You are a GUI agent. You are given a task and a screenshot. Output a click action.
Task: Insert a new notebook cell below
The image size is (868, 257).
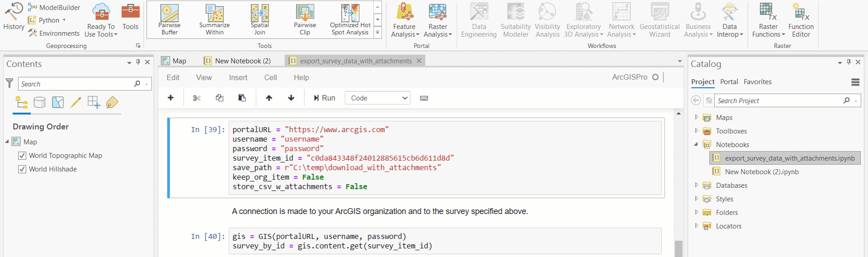tap(171, 98)
